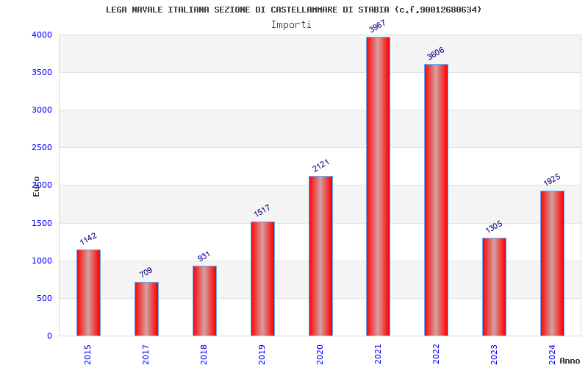
Task: Click the value label 931
Action: point(204,256)
